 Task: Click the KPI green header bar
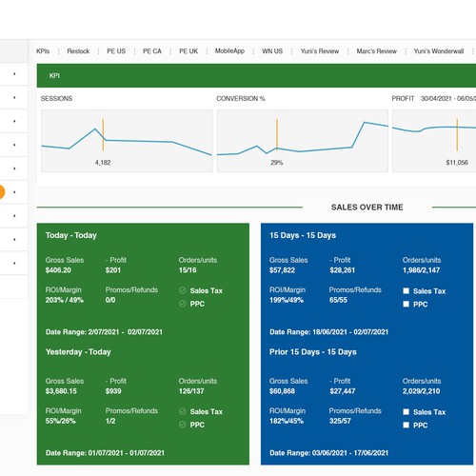click(x=256, y=75)
